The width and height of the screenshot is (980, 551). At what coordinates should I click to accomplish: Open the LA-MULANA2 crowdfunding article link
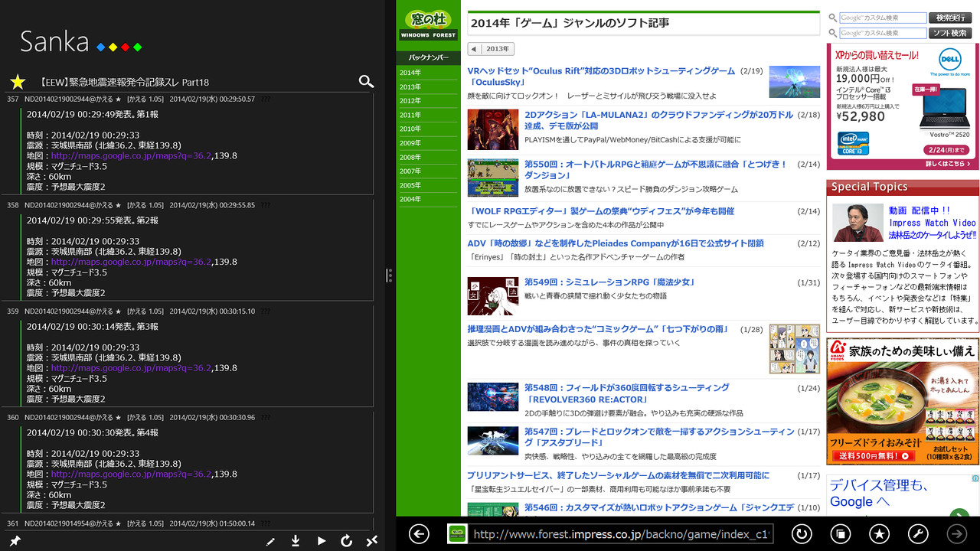658,120
